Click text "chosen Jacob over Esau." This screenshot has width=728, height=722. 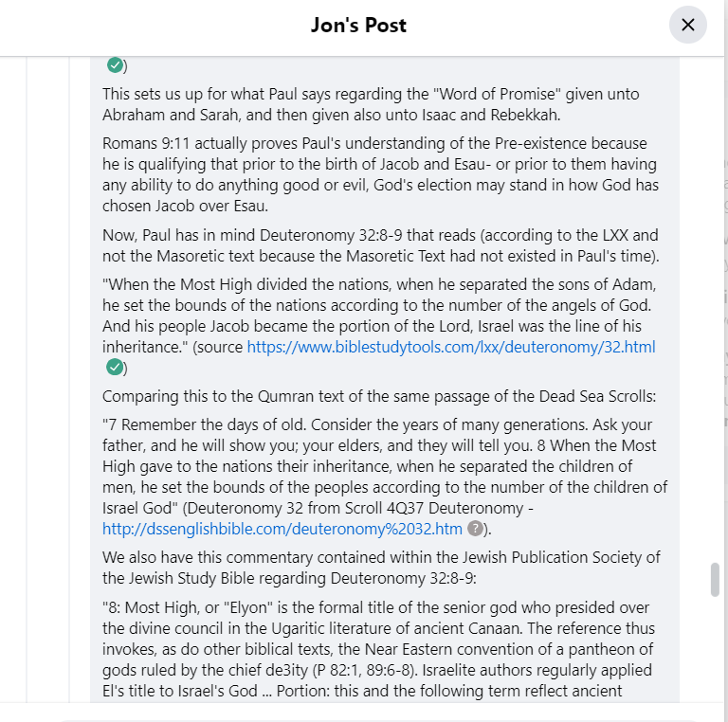click(x=185, y=206)
